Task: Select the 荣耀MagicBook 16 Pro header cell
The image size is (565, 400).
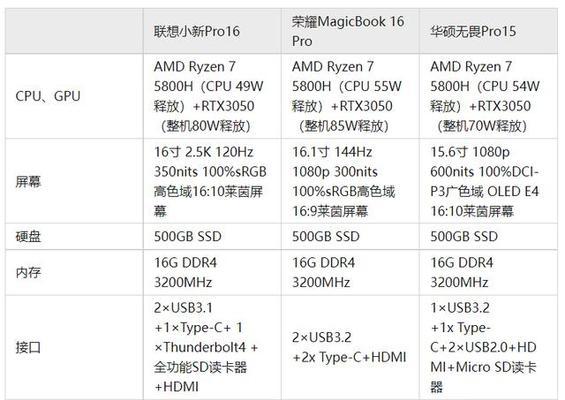Action: click(350, 31)
